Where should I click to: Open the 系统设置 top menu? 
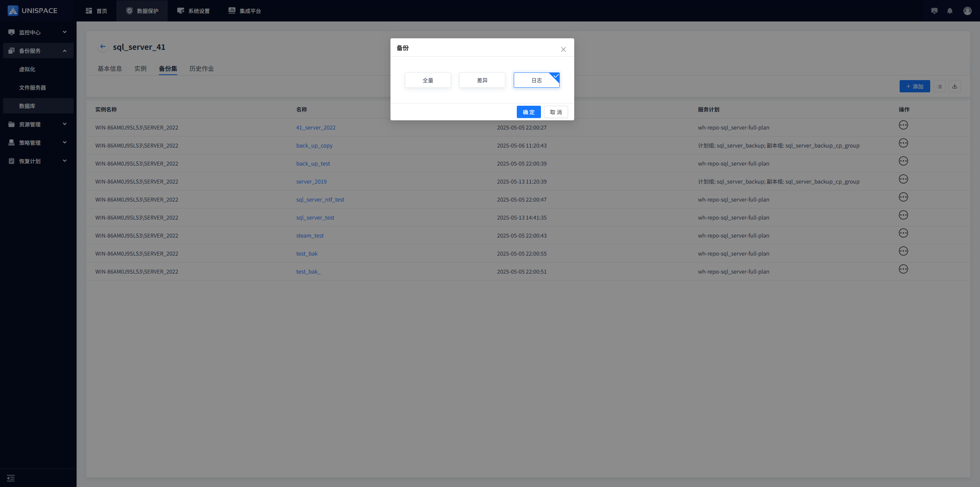[194, 11]
